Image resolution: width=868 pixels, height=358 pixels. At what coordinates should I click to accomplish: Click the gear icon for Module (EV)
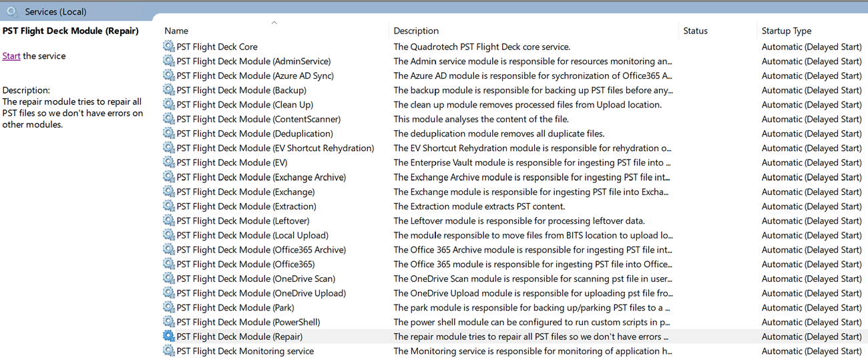point(169,162)
